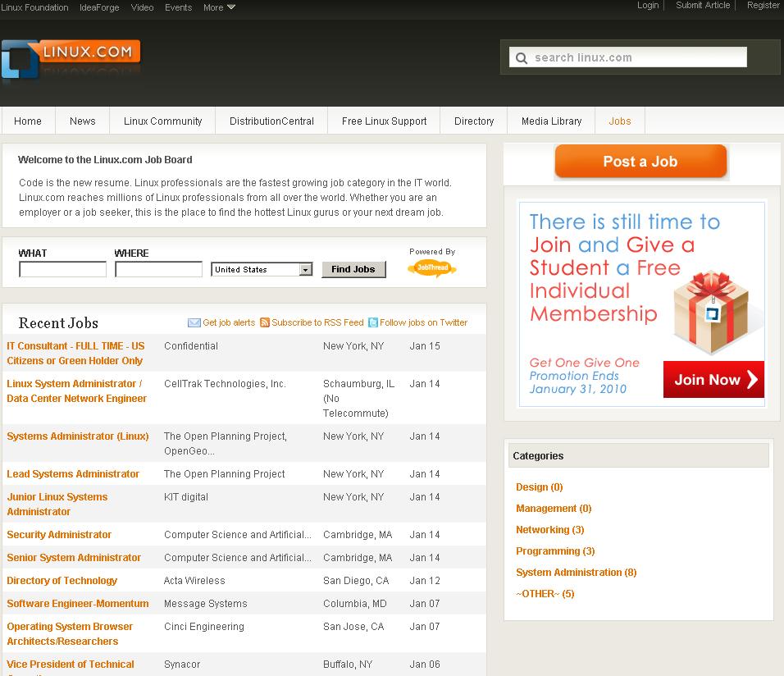Select the ~OTHER~ (5) category
Viewport: 784px width, 676px height.
coord(545,593)
